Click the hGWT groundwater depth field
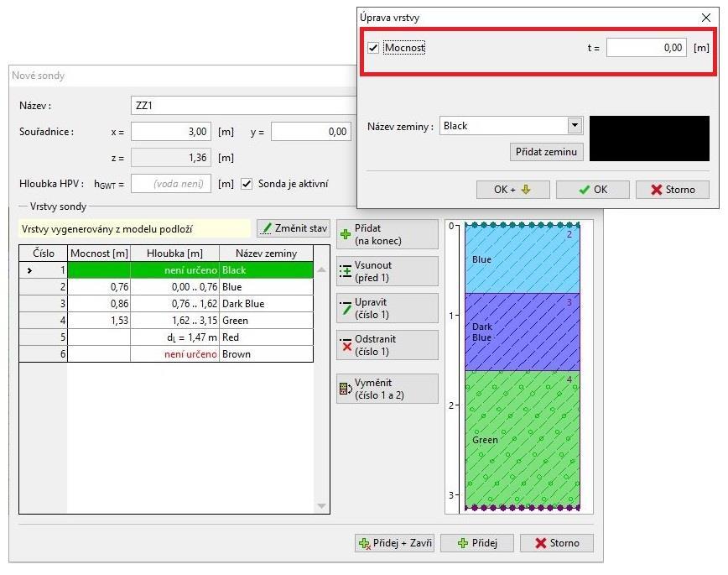Screen dimensions: 728x575 (171, 184)
